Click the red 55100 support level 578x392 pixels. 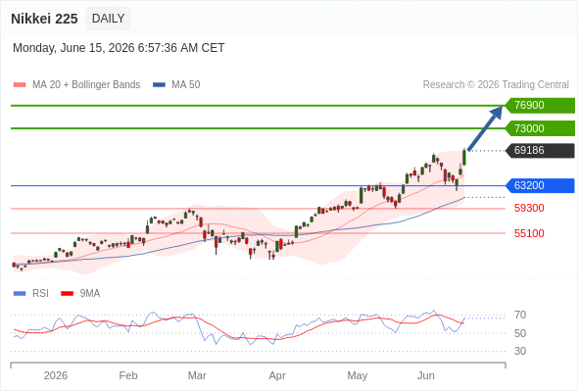pos(529,233)
